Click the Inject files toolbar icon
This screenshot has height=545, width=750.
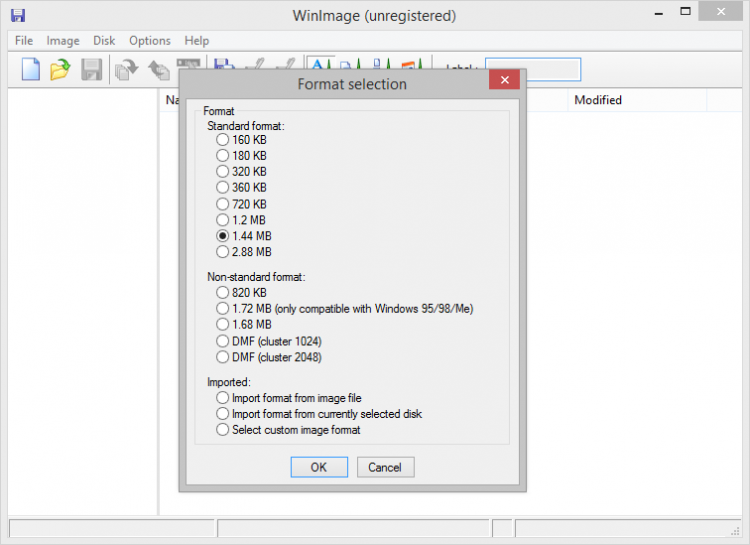pos(126,69)
